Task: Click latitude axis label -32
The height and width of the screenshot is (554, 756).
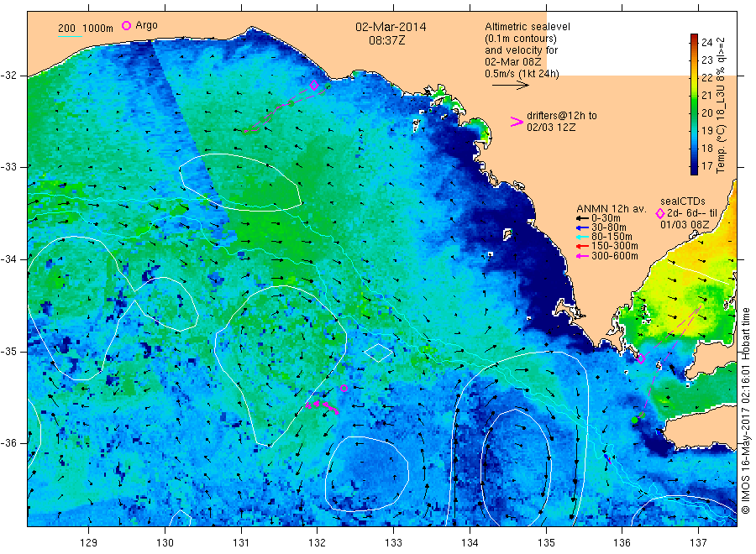Action: [8, 76]
